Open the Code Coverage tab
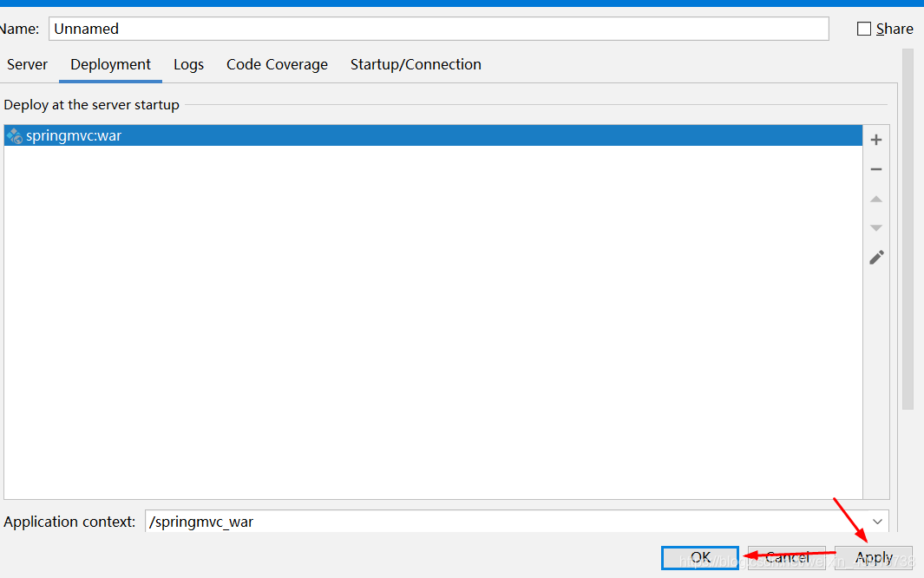Screen dimensions: 924x578 tap(277, 64)
